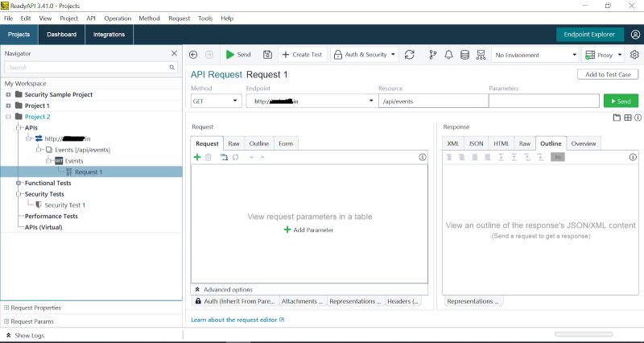Click the grid layout icon above Response
This screenshot has width=644, height=343.
click(x=628, y=118)
